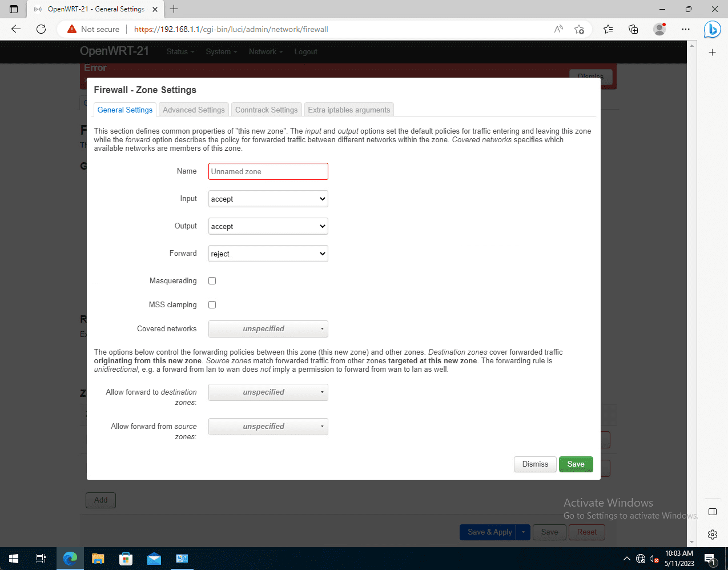Viewport: 728px width, 570px height.
Task: Click the Save & Apply button
Action: [x=489, y=532]
